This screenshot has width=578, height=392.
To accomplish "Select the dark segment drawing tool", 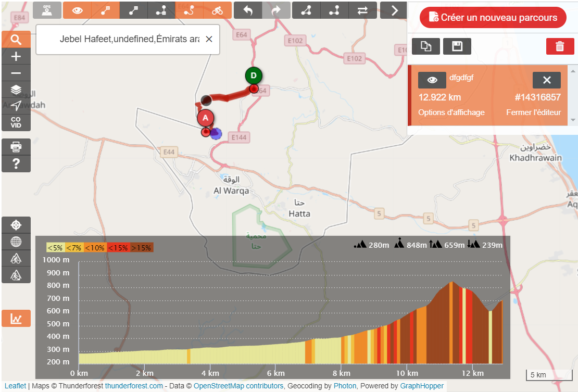I will click(133, 10).
